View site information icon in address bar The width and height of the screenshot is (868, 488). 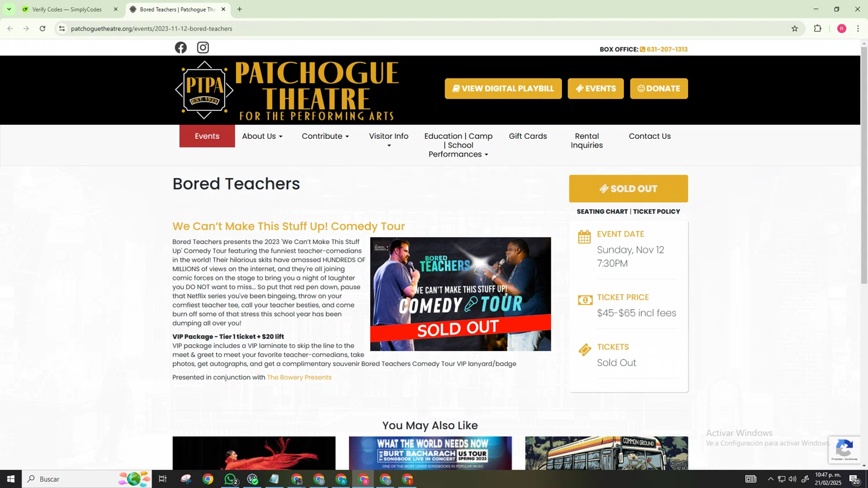click(62, 28)
